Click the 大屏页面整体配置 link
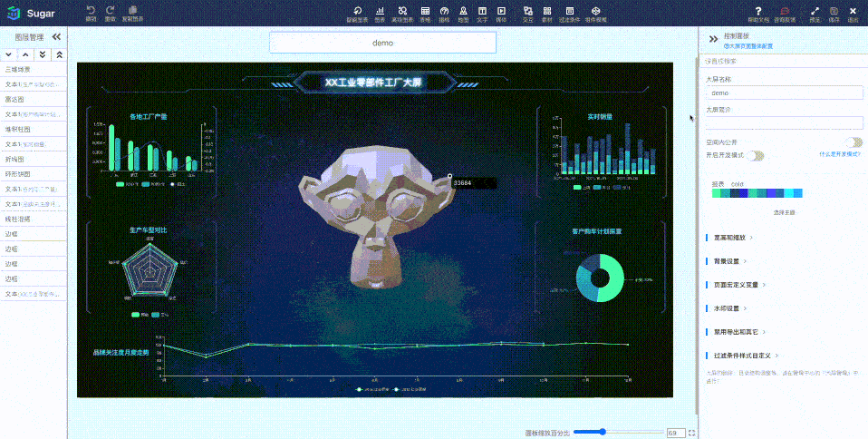Image resolution: width=868 pixels, height=439 pixels. (x=747, y=46)
